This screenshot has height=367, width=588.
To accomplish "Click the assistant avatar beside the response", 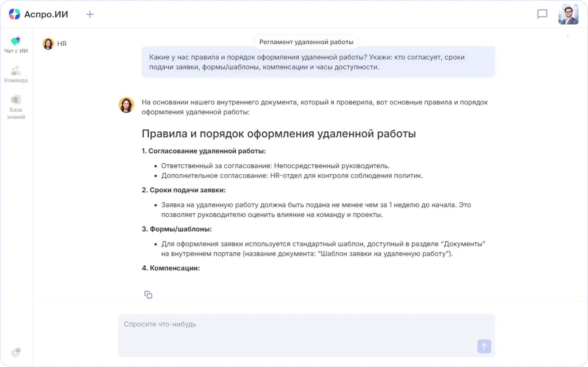I will point(126,105).
